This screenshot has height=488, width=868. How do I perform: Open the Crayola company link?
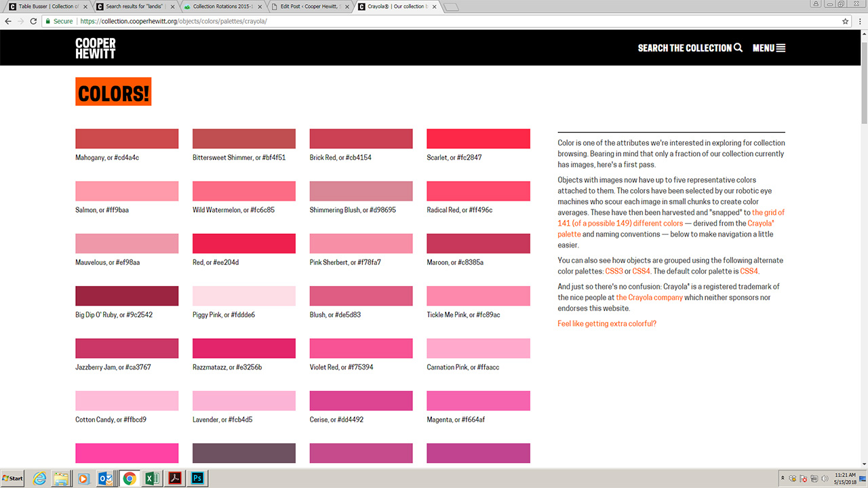[649, 298]
